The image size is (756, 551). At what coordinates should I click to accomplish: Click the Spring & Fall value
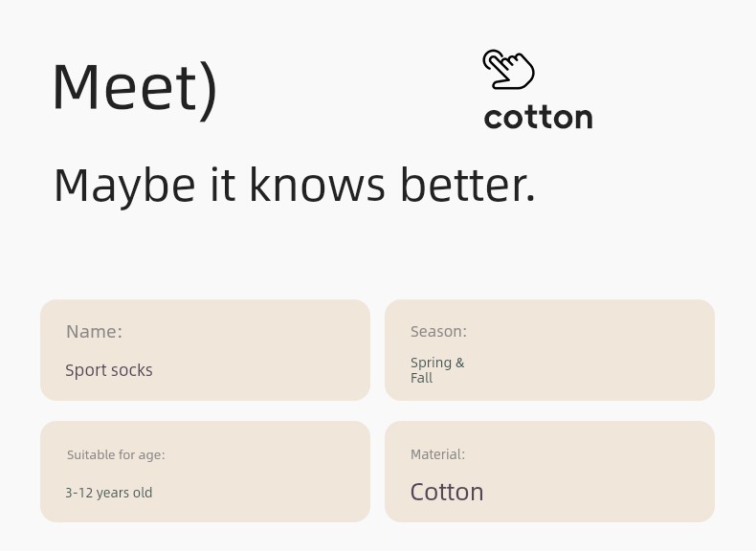tap(437, 370)
